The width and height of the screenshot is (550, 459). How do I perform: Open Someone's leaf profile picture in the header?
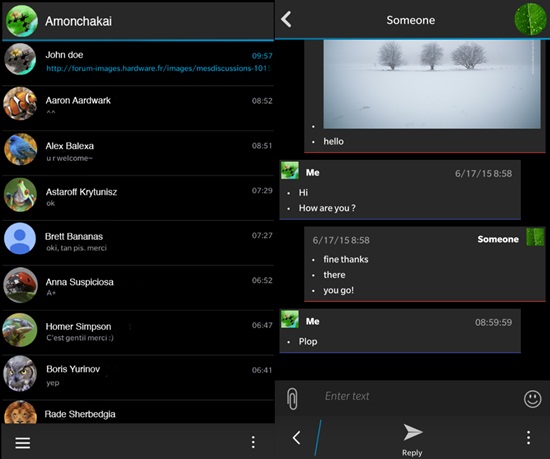click(x=530, y=19)
